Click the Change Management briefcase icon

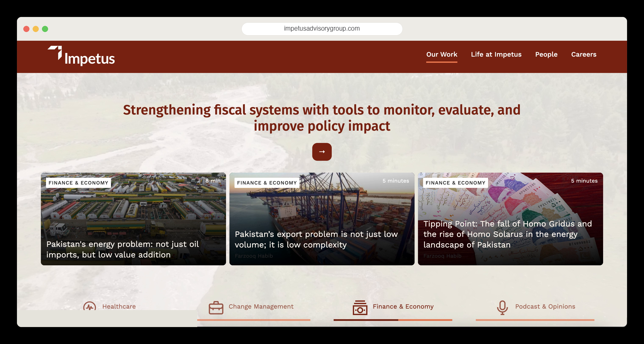pos(216,308)
